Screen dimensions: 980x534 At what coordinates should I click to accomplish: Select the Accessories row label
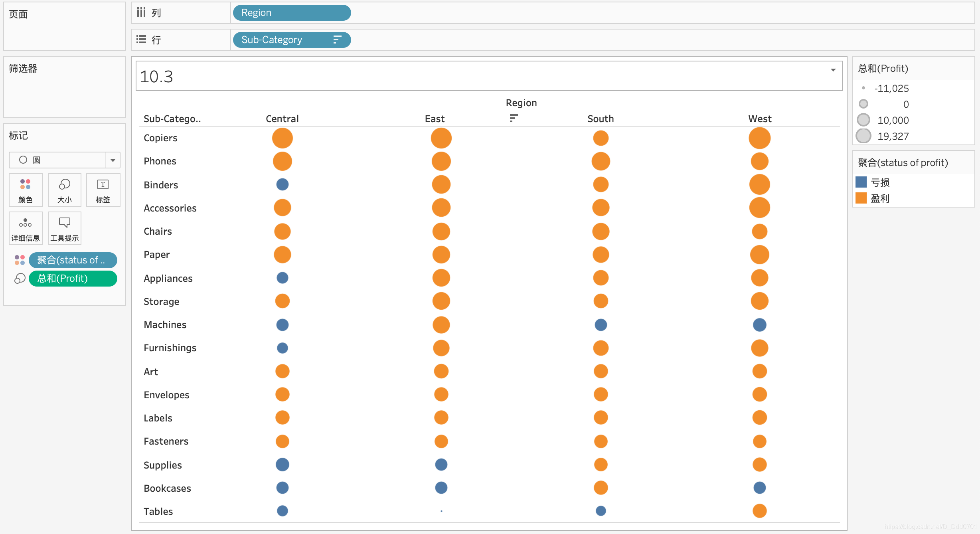170,208
